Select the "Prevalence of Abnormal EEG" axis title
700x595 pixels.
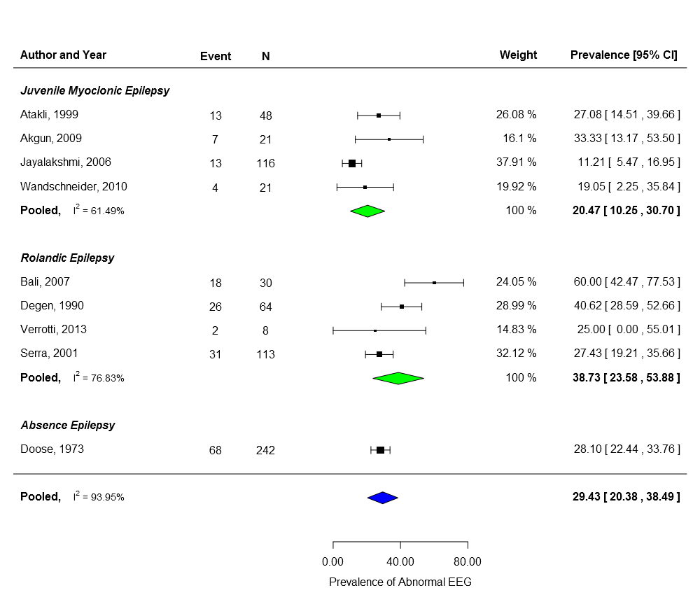(x=400, y=582)
